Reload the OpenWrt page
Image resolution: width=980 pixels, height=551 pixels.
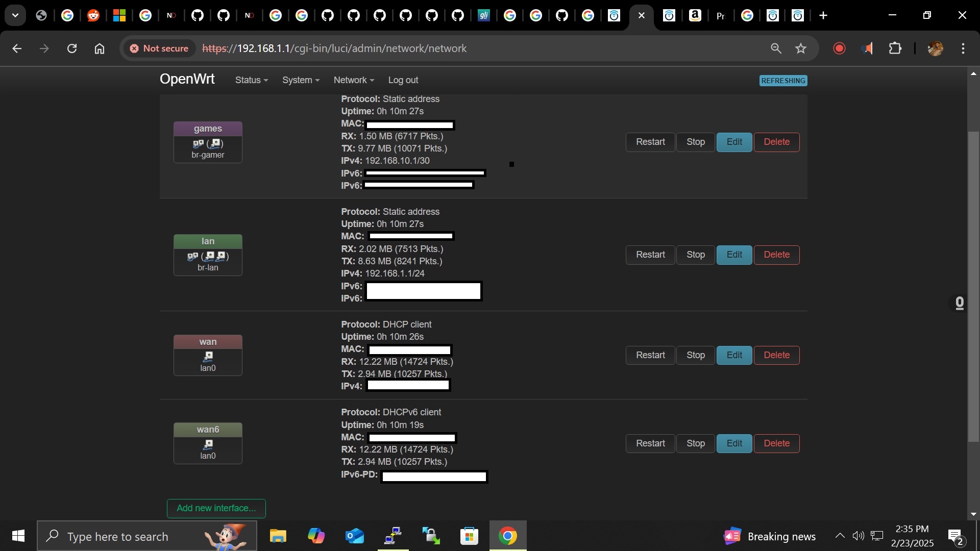[72, 48]
